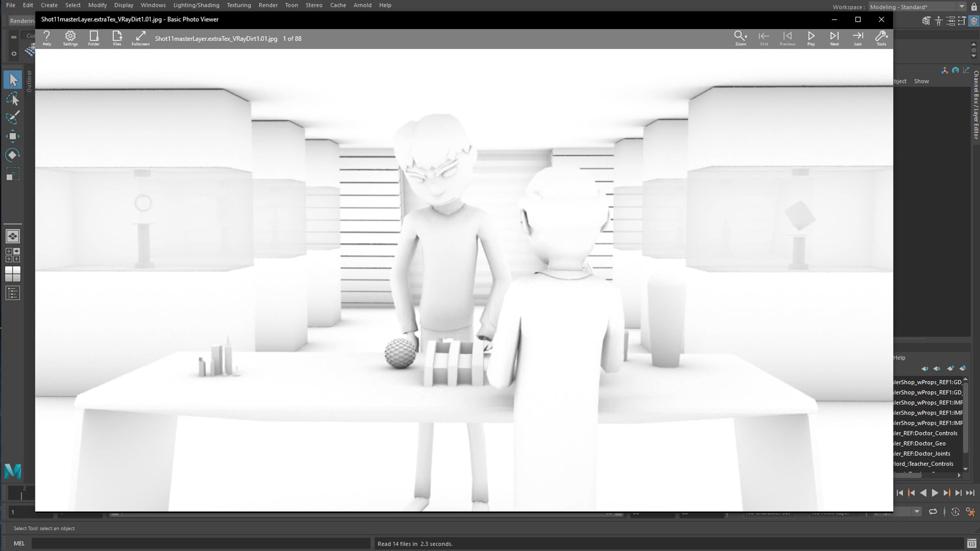This screenshot has height=551, width=980.
Task: Go to Next image in viewer
Action: tap(834, 38)
